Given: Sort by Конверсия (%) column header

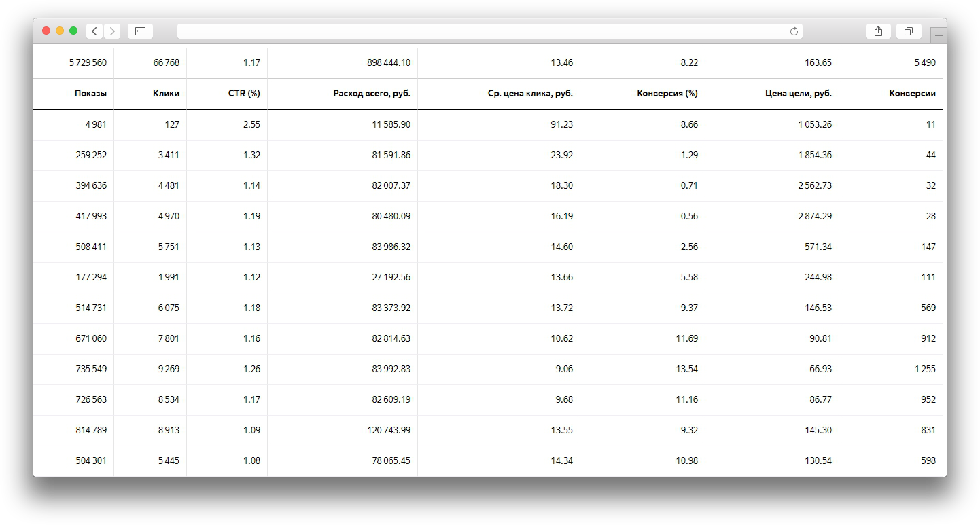Looking at the screenshot, I should (x=667, y=94).
